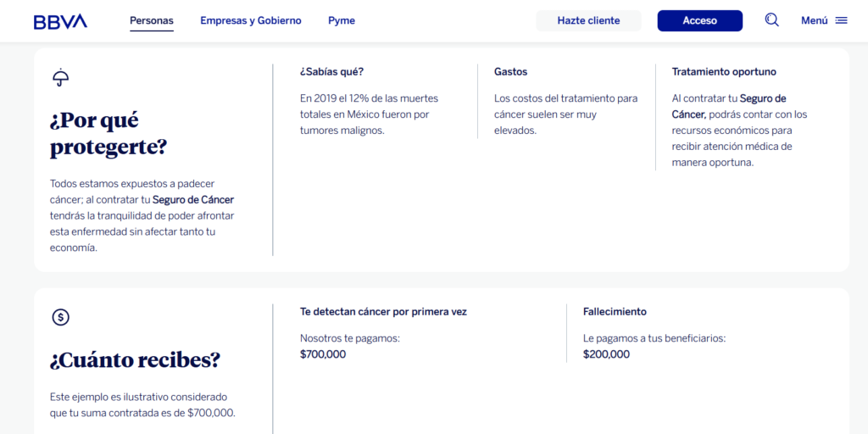Open the Menú hamburger icon
Image resolution: width=868 pixels, height=434 pixels.
pos(841,20)
